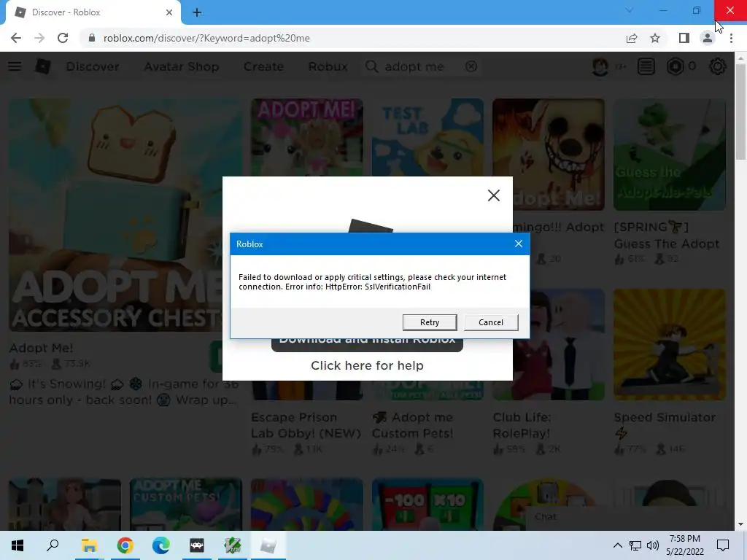Open the Windows Start menu
Viewport: 747px width, 560px height.
pyautogui.click(x=18, y=545)
